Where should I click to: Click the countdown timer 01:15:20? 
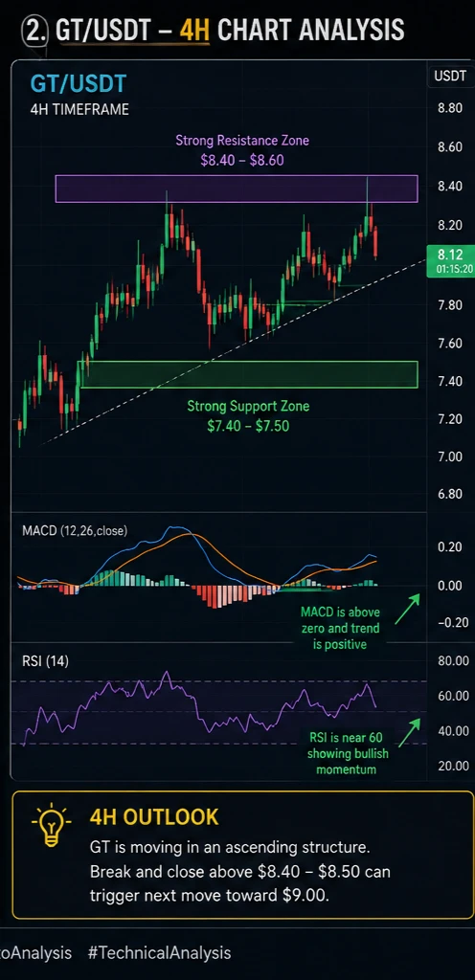pyautogui.click(x=454, y=269)
